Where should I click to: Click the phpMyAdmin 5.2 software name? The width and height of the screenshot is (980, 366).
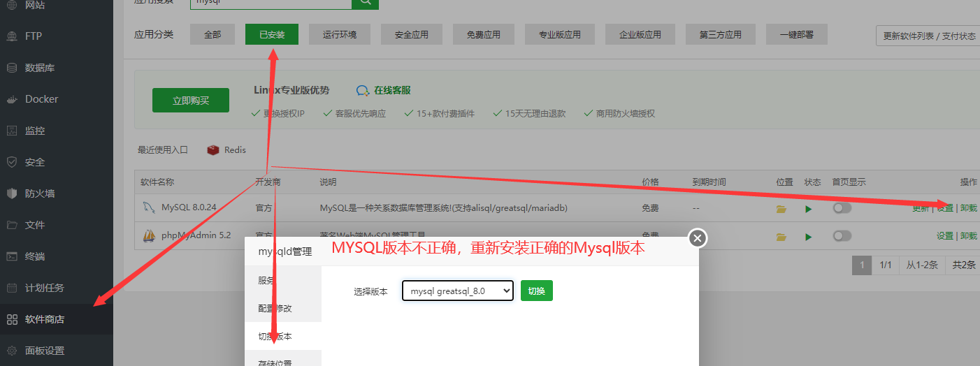point(196,235)
